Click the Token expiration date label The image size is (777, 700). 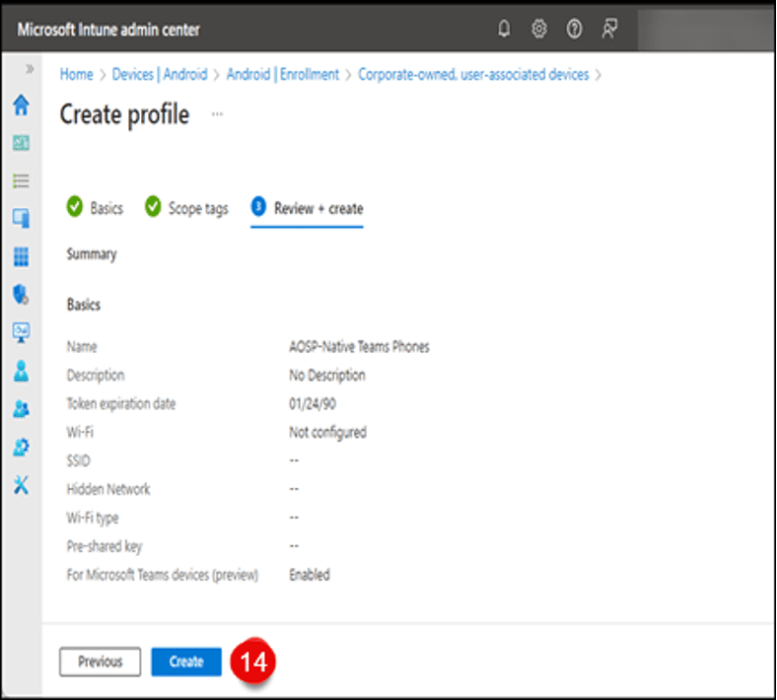pos(121,404)
